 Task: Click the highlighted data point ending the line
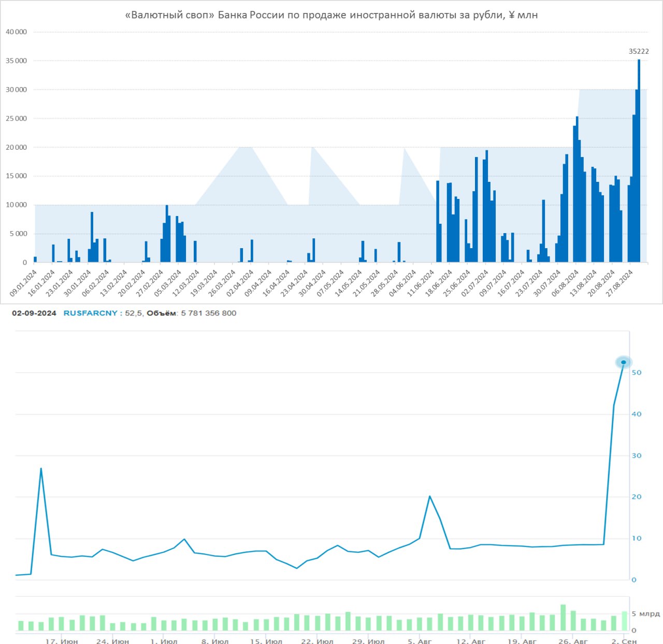[x=623, y=362]
